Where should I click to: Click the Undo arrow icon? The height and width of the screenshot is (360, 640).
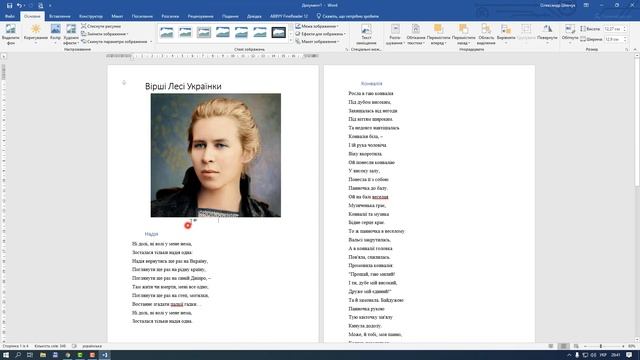[x=19, y=5]
